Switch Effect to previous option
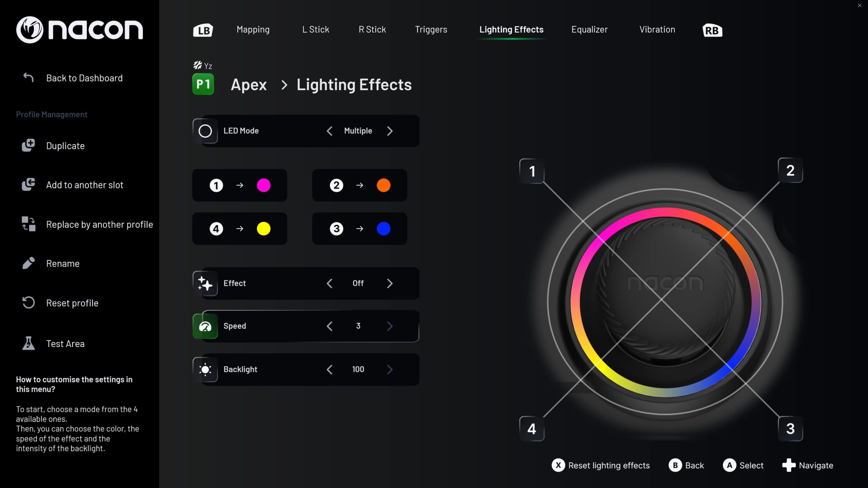The image size is (868, 488). tap(329, 283)
